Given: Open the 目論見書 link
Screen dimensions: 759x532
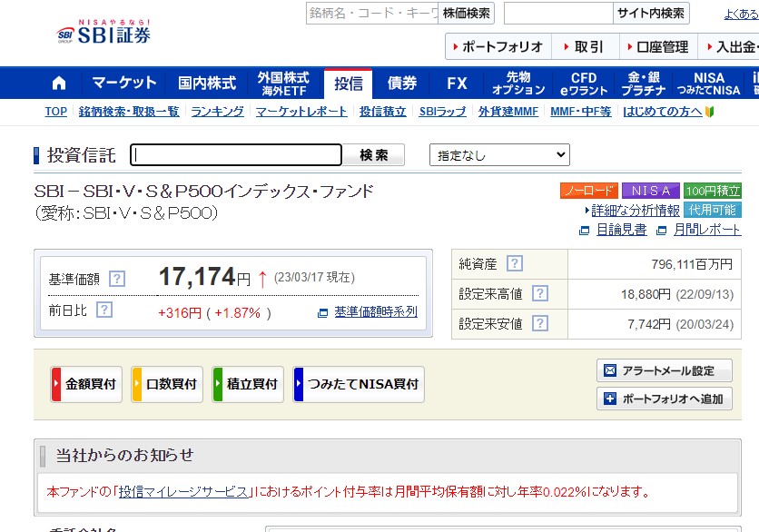Looking at the screenshot, I should [622, 230].
